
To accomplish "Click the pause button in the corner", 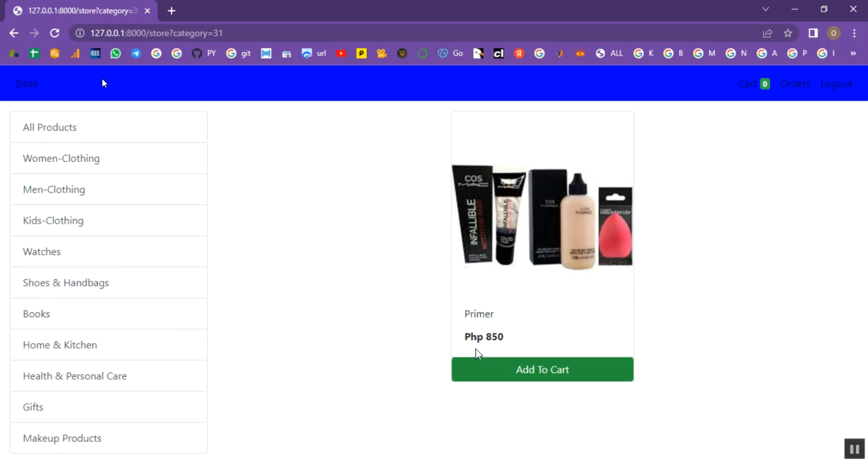I will coord(854,449).
